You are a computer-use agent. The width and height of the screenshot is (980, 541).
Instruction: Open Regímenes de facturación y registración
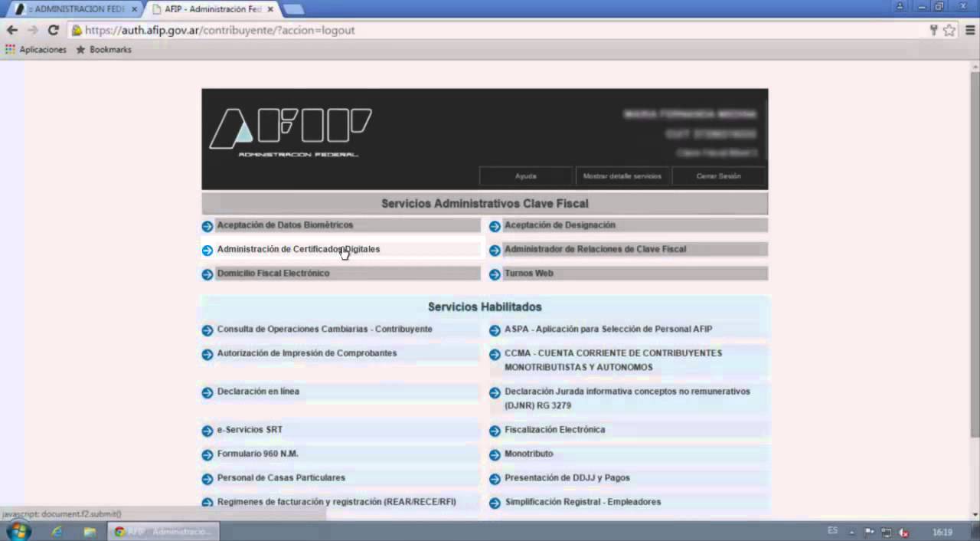[x=336, y=502]
